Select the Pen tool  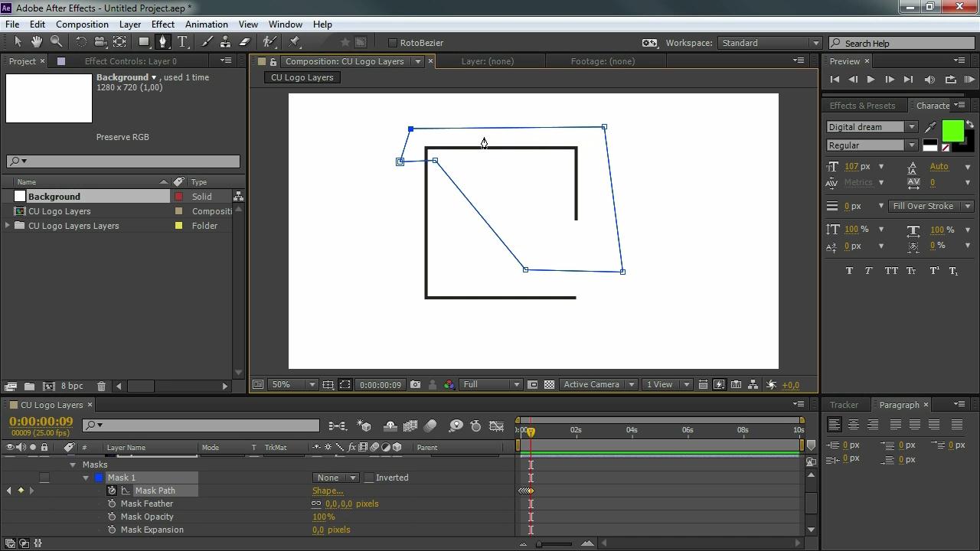click(x=163, y=42)
